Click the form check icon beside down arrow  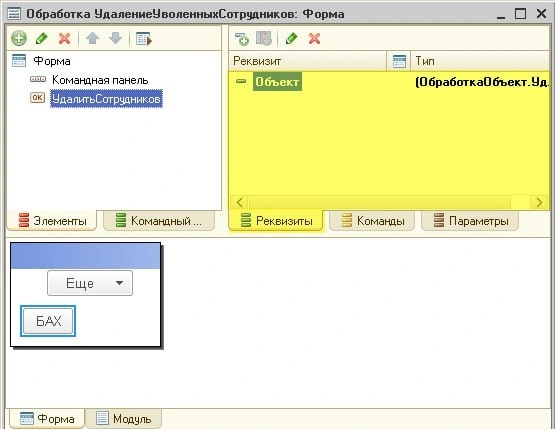[144, 39]
